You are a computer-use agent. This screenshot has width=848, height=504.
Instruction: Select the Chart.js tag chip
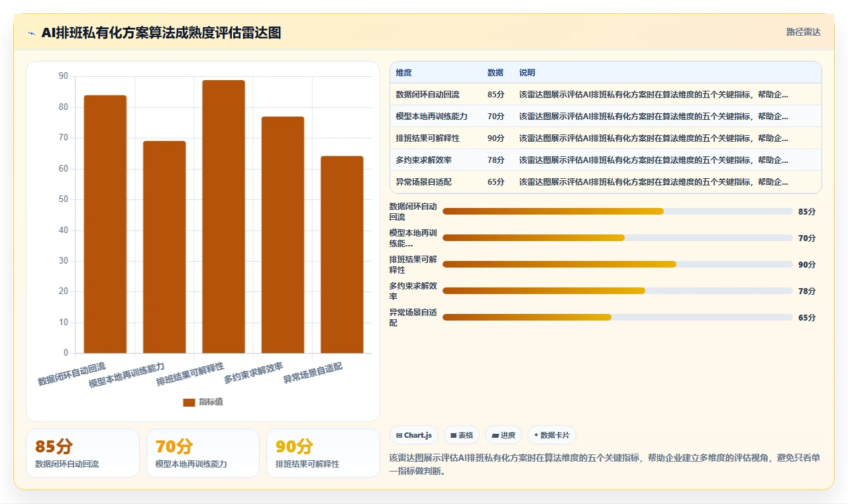414,435
